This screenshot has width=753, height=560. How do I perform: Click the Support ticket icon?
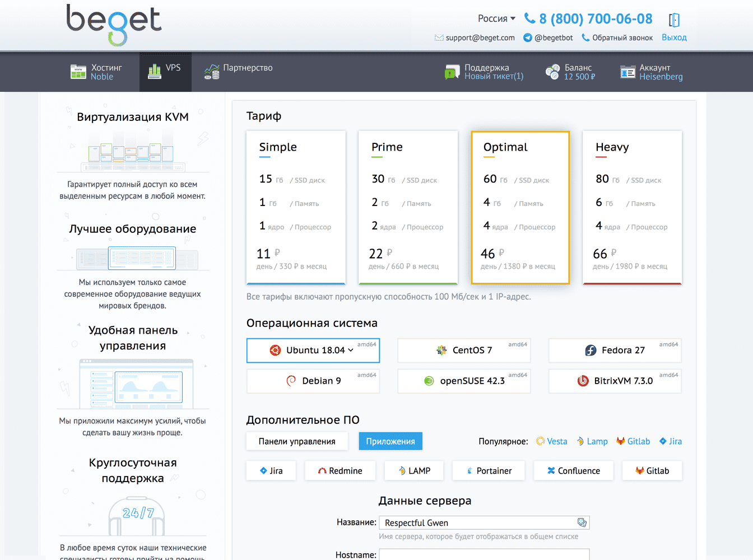click(452, 72)
